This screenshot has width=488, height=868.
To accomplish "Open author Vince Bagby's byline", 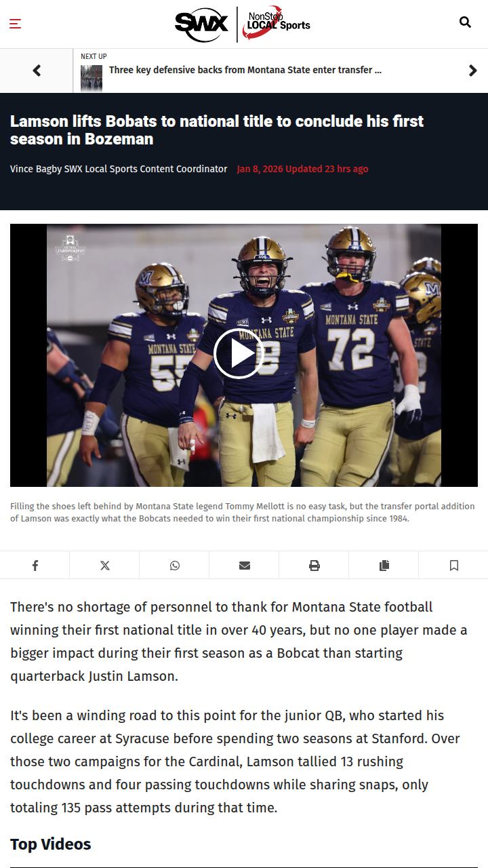I will tap(119, 169).
